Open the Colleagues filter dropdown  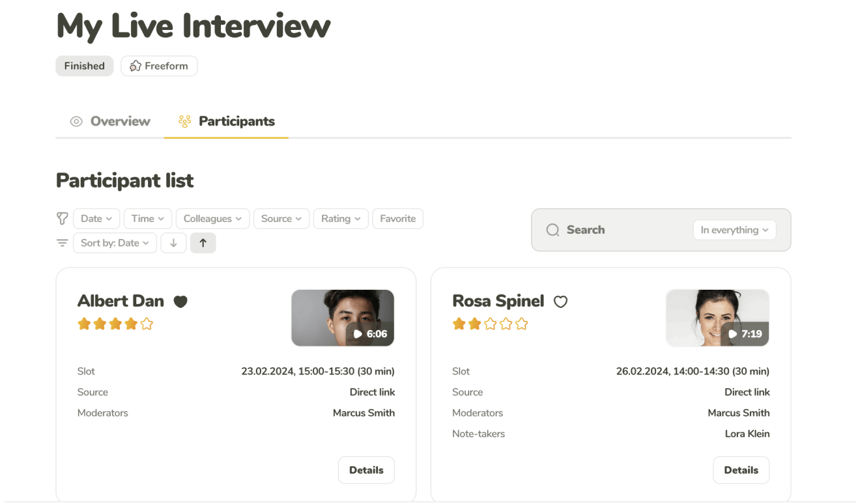coord(212,218)
